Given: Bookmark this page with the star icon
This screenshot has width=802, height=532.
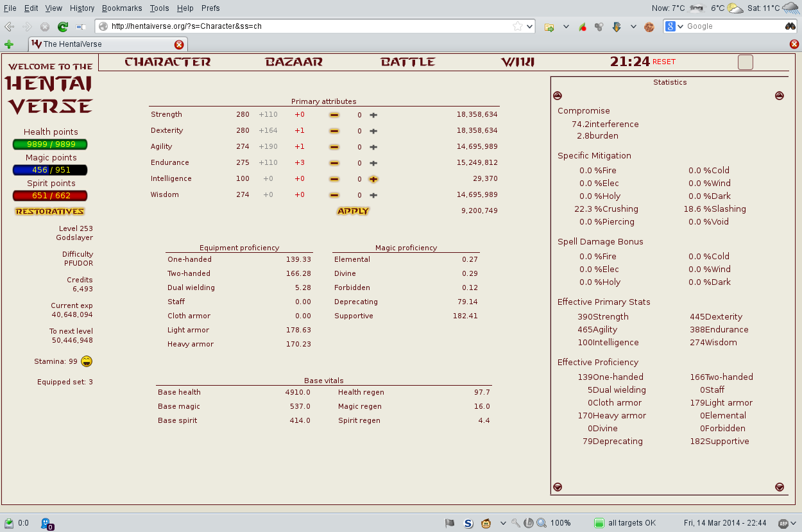Looking at the screenshot, I should (517, 26).
